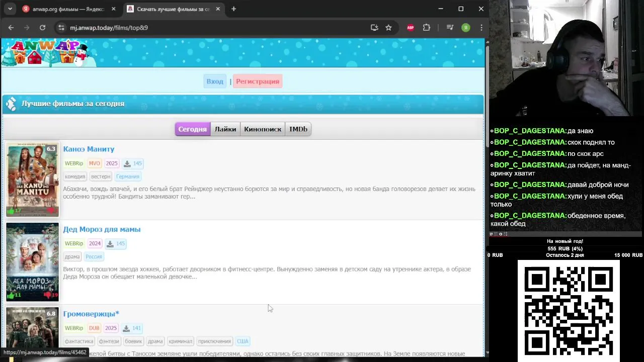Click the фэнтези genre tag
Viewport: 644px width, 362px height.
click(x=109, y=341)
